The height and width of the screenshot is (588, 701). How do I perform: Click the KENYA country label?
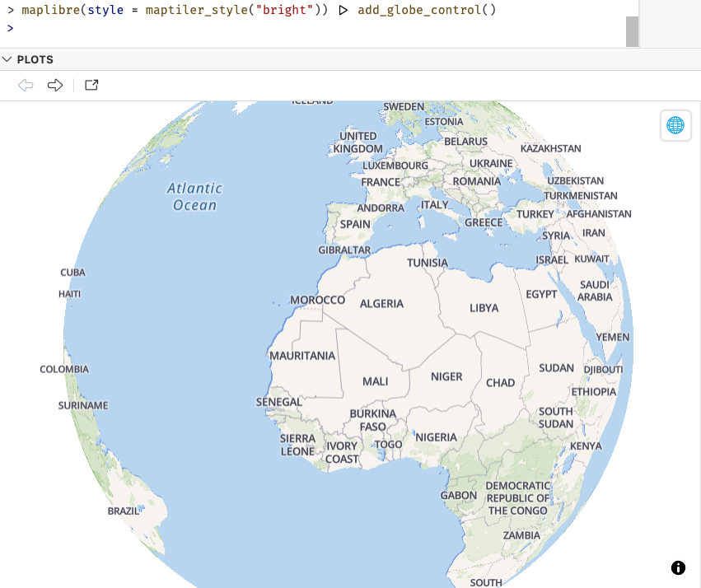(586, 446)
